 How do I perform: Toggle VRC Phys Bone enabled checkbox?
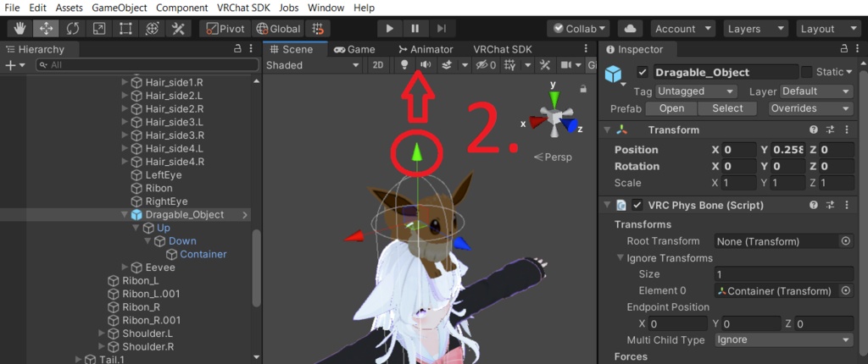(637, 205)
